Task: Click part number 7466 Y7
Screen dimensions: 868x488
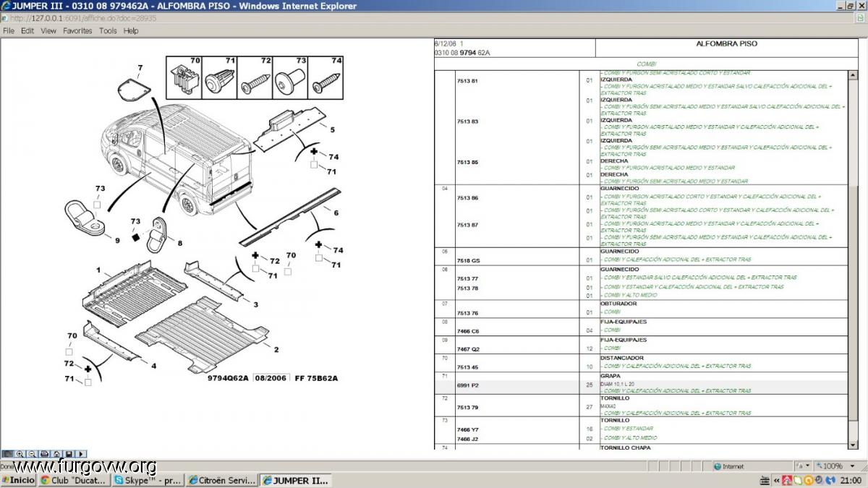Action: pos(468,429)
